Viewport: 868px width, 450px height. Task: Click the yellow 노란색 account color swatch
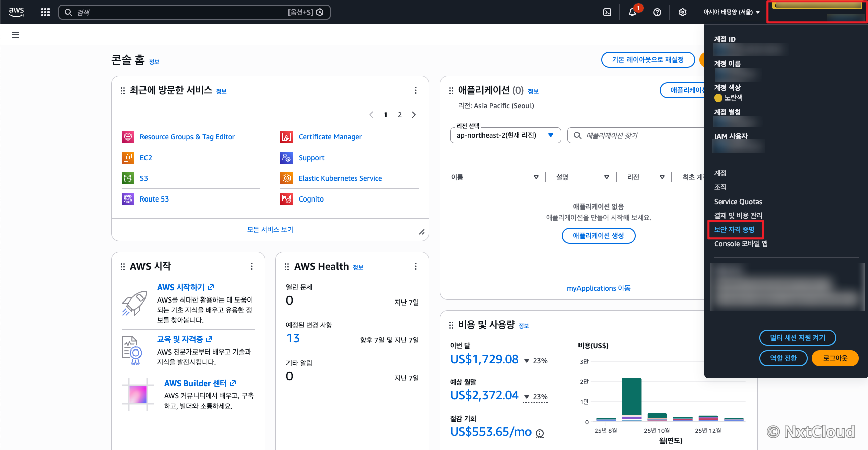718,98
